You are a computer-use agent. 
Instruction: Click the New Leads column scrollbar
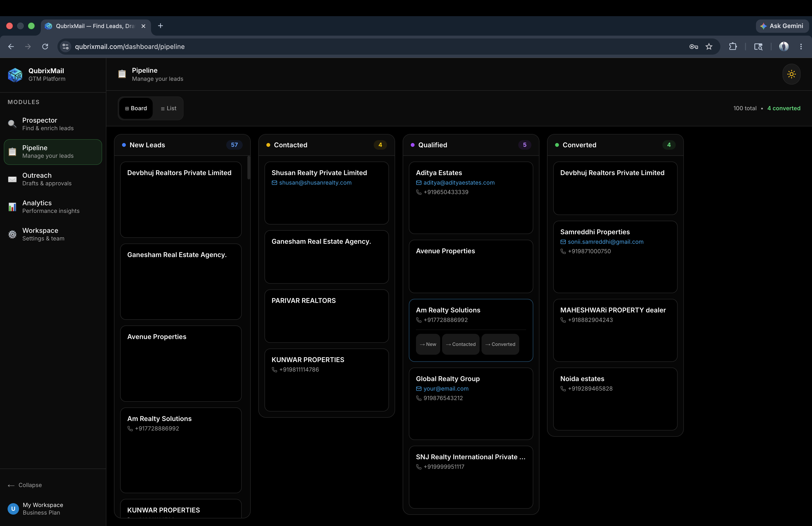click(x=249, y=167)
